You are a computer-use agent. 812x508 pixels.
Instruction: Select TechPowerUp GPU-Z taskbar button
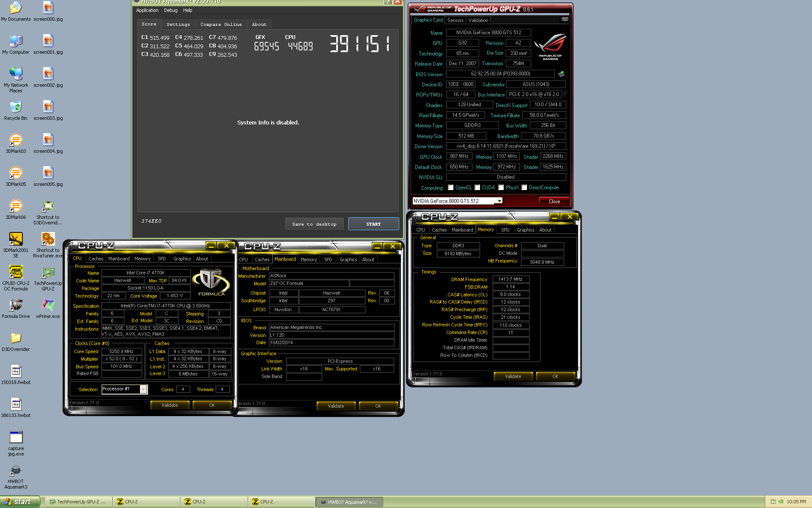click(78, 502)
